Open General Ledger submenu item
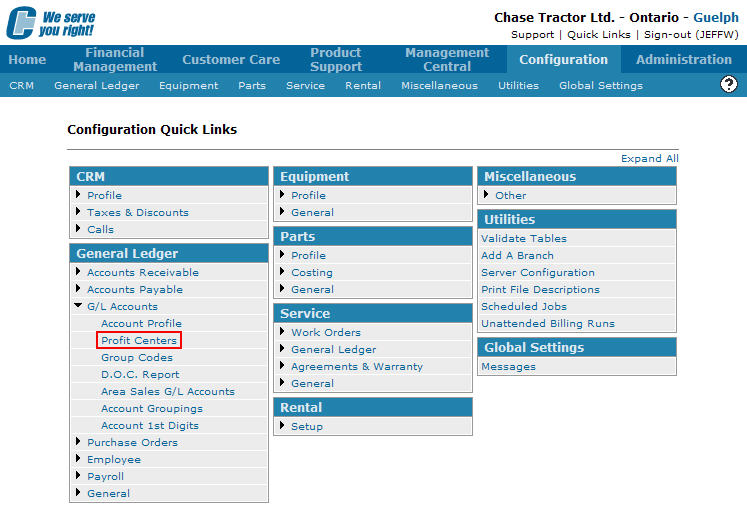Viewport: 747px width, 526px height. click(97, 85)
